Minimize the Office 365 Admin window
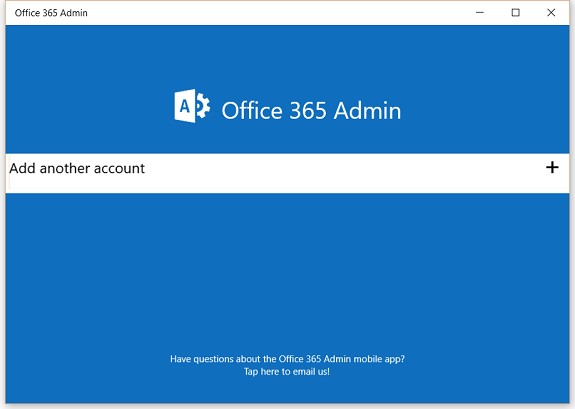The image size is (575, 409). point(480,12)
